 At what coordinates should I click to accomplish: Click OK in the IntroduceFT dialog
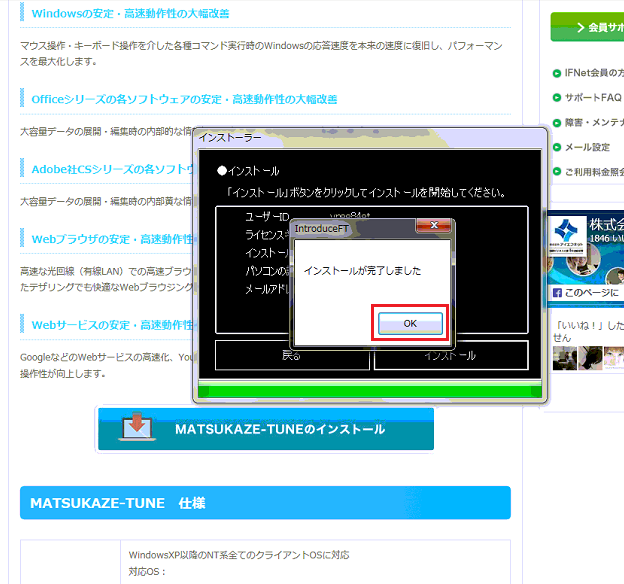pyautogui.click(x=410, y=324)
